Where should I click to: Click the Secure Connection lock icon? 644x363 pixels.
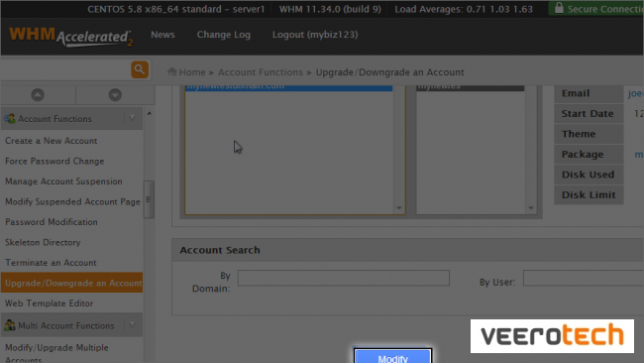pos(559,8)
